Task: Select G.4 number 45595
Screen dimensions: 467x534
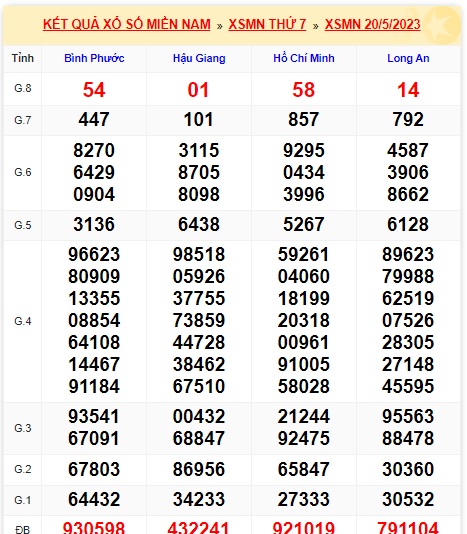Action: (408, 387)
